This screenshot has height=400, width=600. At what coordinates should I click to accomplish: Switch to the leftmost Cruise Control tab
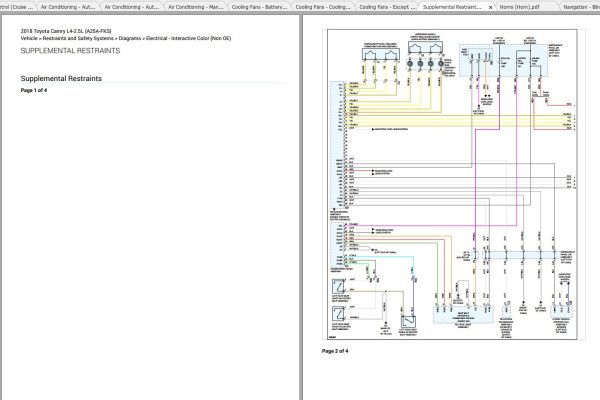pos(17,6)
